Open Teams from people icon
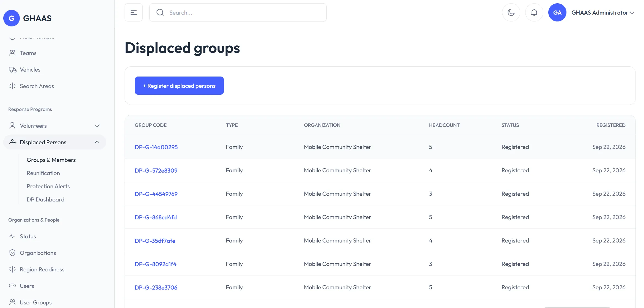Viewport: 644px width, 308px height. pyautogui.click(x=12, y=53)
